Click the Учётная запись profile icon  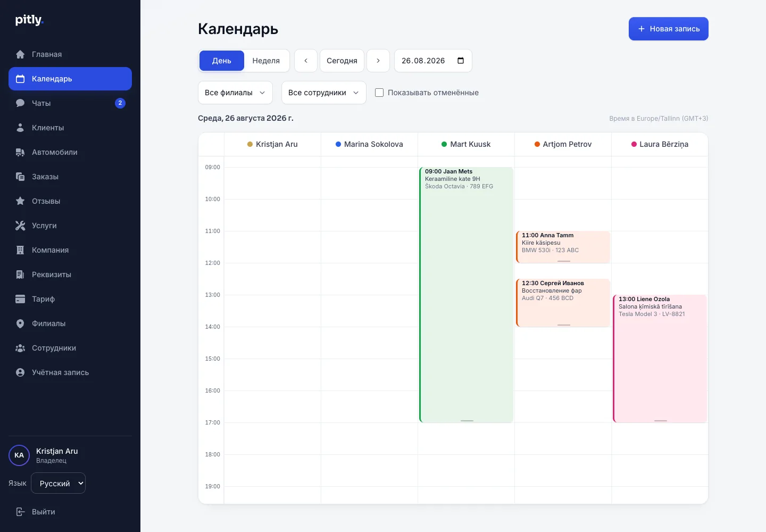coord(20,372)
